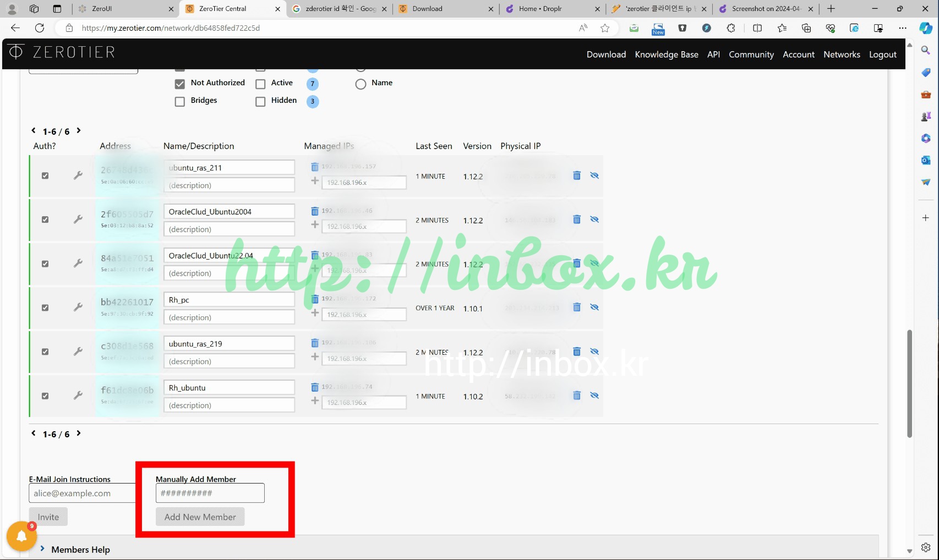Add managed IP plus for OracleClud_Ubuntu2004

pos(315,225)
